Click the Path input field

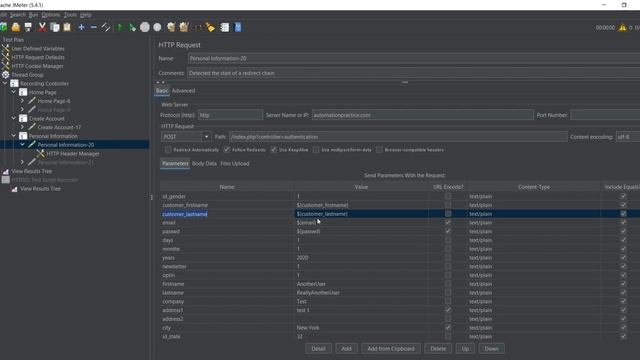coord(398,137)
